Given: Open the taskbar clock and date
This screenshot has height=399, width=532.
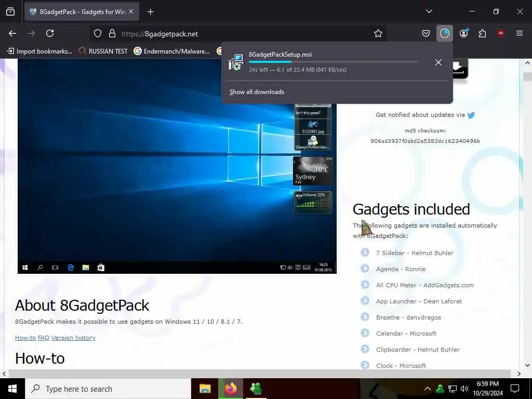Looking at the screenshot, I should [x=488, y=389].
